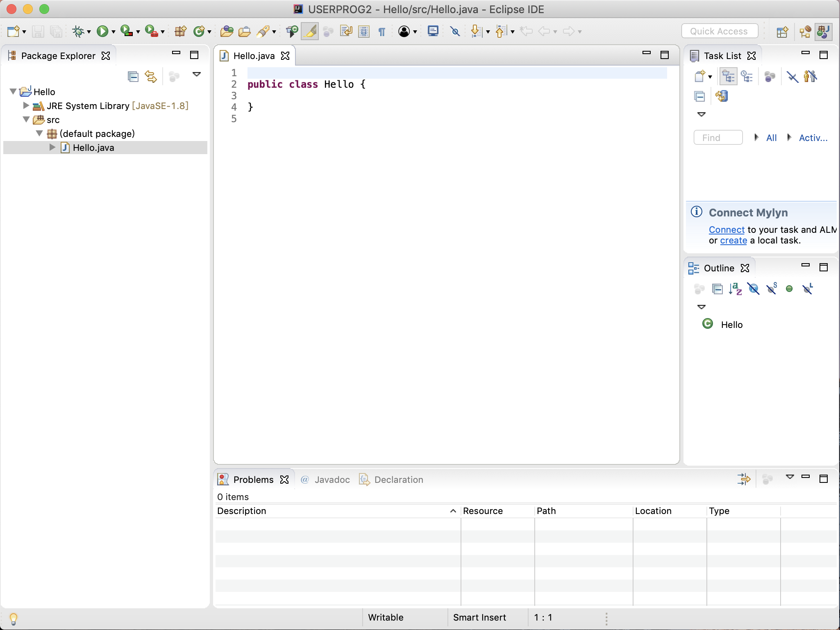840x630 pixels.
Task: Click the Quick Access search field
Action: [x=720, y=31]
